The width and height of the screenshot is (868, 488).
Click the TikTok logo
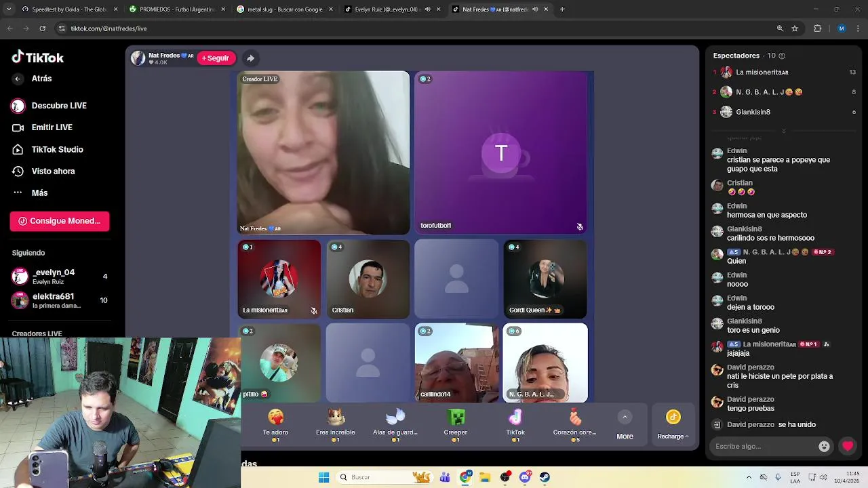(x=38, y=58)
